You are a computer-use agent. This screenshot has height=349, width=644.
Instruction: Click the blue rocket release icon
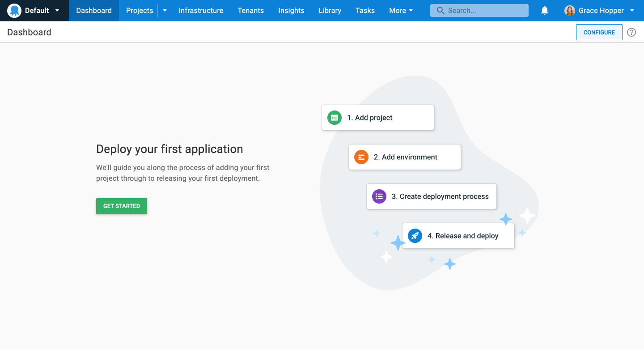point(415,236)
